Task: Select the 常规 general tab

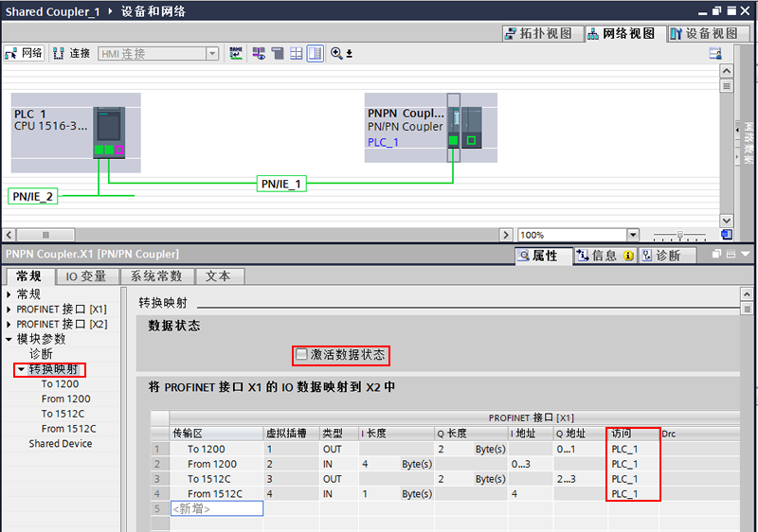Action: click(x=29, y=276)
